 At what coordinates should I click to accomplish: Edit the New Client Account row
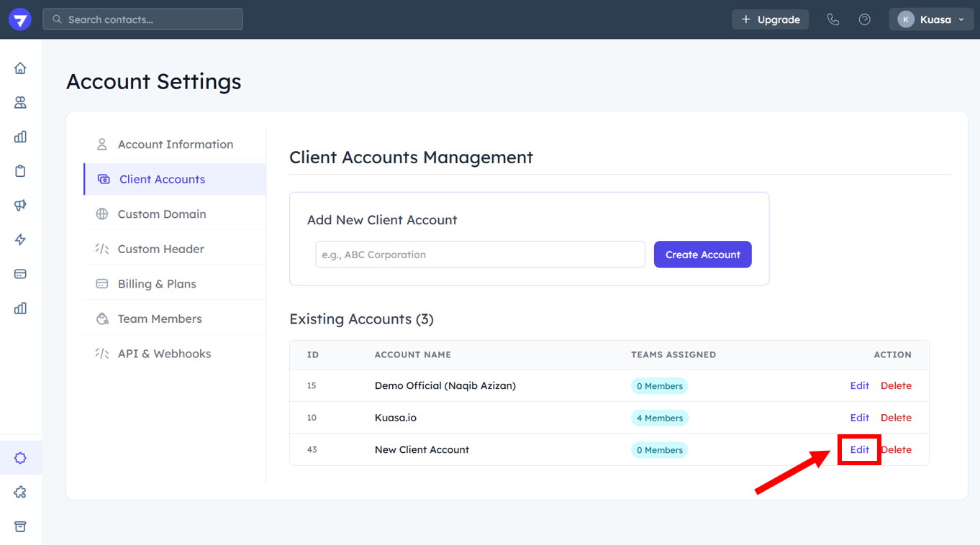859,450
